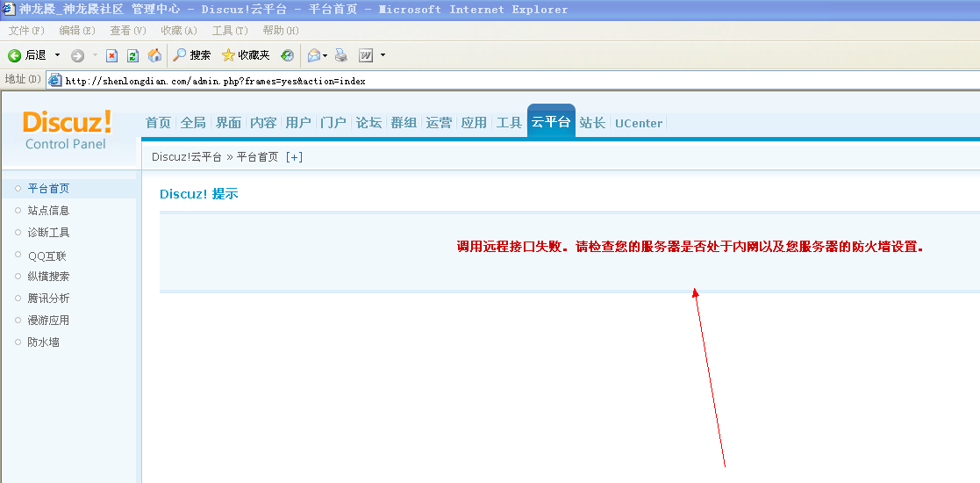Click the Discuz! 提示 heading text
980x483 pixels.
199,194
